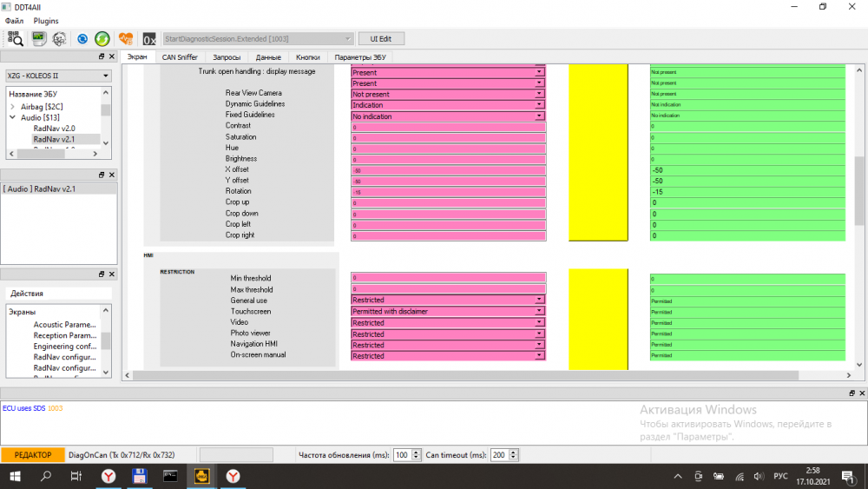Click the blue refresh toolbar icon
Viewport: 868px width, 489px height.
pos(82,39)
